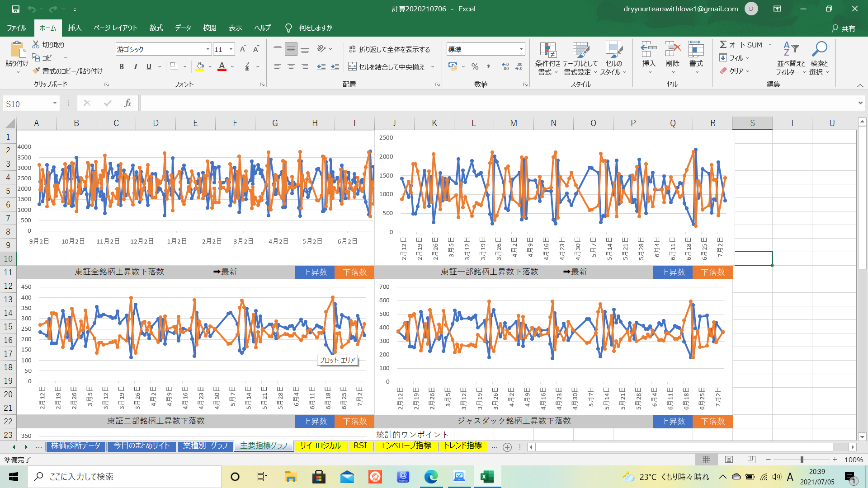This screenshot has height=488, width=868.
Task: Open the 挿入 ribbon tab
Action: pyautogui.click(x=75, y=28)
